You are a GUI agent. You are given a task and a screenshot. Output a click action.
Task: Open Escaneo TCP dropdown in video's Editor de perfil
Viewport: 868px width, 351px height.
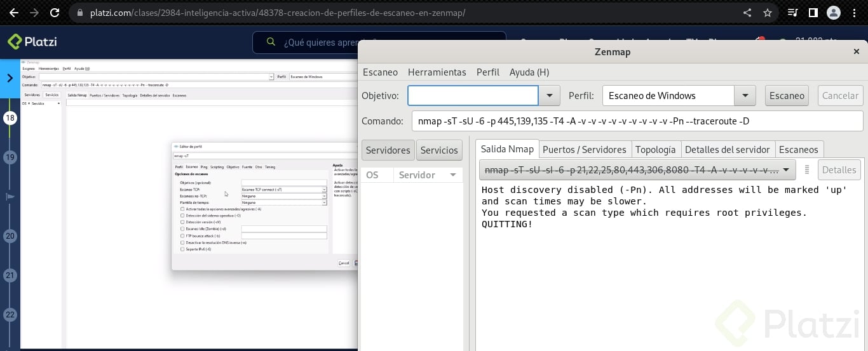(324, 190)
